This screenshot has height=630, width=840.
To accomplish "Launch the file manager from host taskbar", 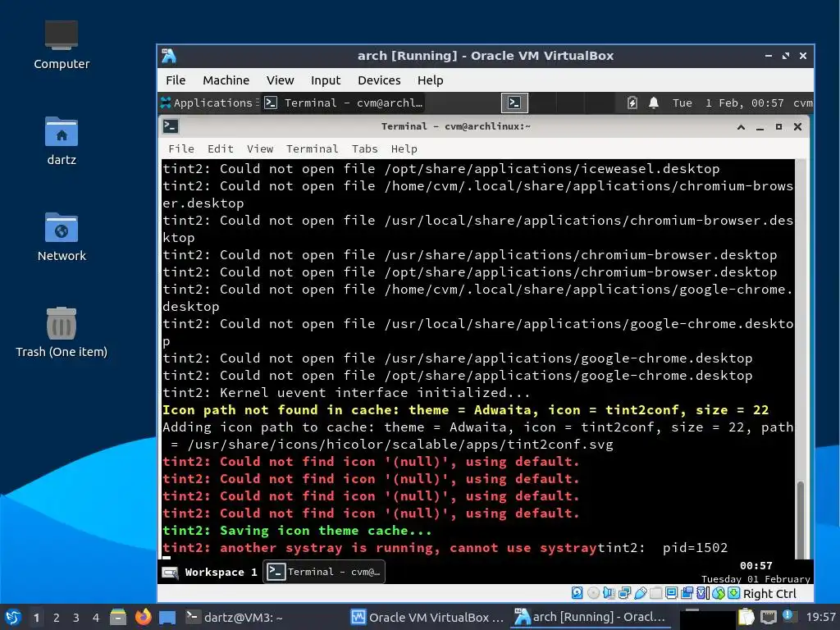I will 118,618.
